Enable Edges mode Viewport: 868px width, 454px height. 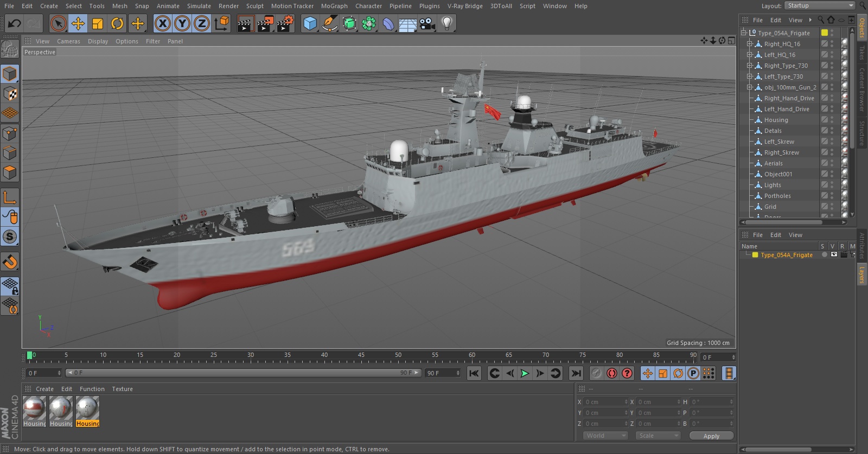pos(10,153)
